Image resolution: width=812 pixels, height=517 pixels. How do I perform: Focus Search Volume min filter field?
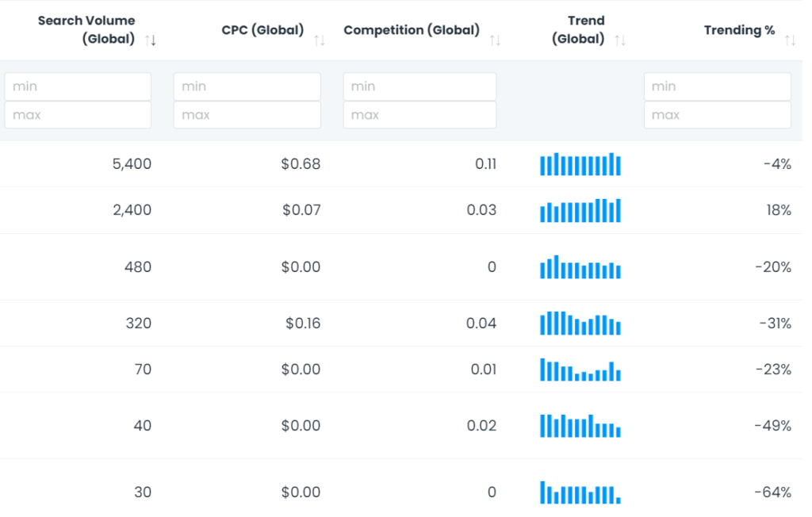point(78,86)
